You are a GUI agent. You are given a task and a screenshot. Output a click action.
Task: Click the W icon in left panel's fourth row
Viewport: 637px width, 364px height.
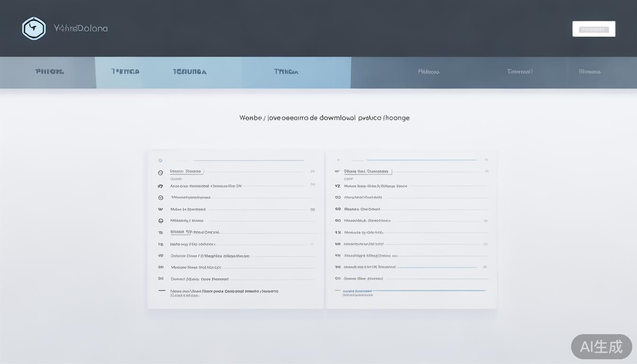[160, 209]
